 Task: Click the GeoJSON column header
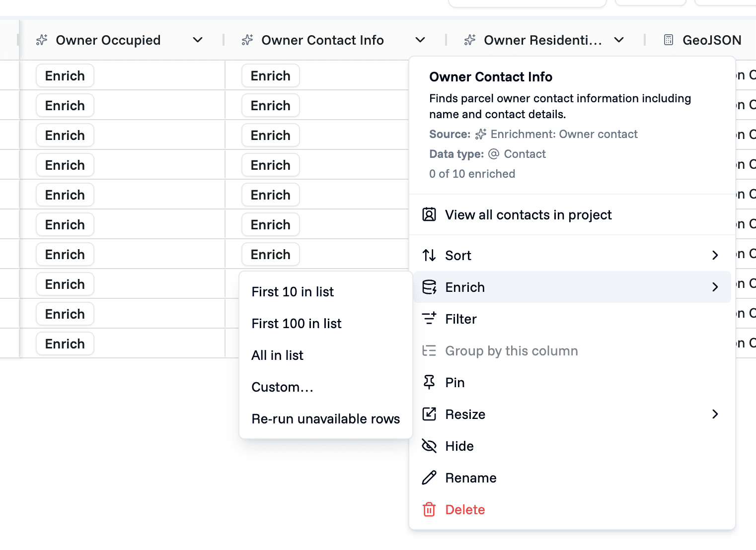tap(712, 40)
